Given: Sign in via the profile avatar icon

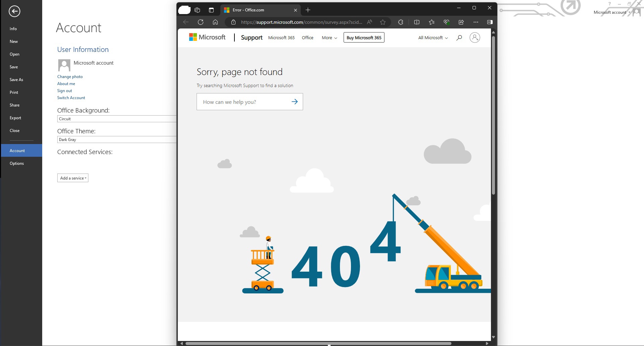Looking at the screenshot, I should pyautogui.click(x=475, y=38).
